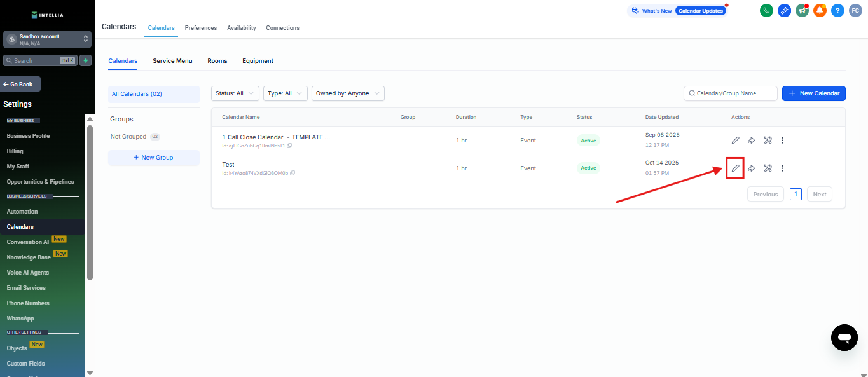Open the Owned by: Anyone dropdown
The image size is (868, 377).
tap(348, 93)
